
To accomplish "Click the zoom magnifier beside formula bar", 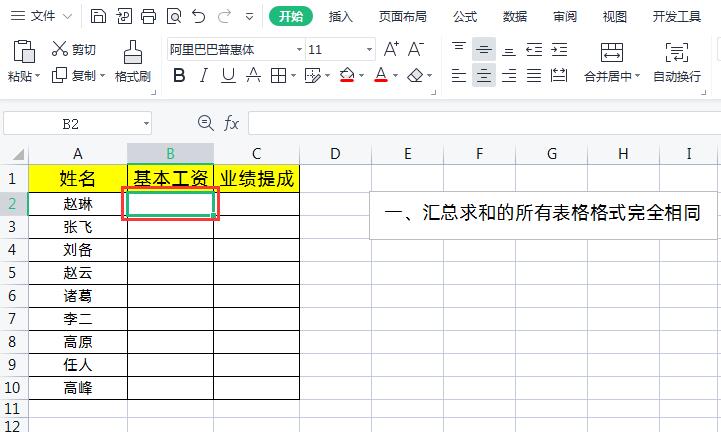I will pos(206,123).
